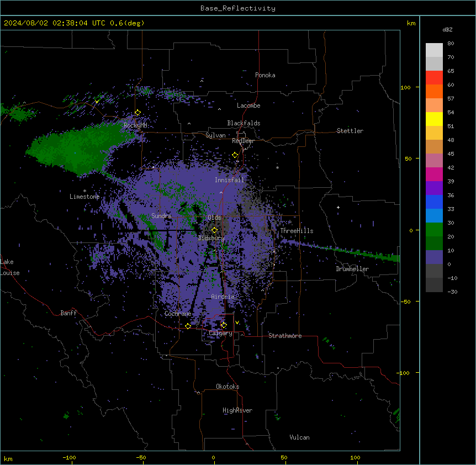Screen dimensions: 476x465
Task: Click the Innisfail city label
Action: click(229, 180)
